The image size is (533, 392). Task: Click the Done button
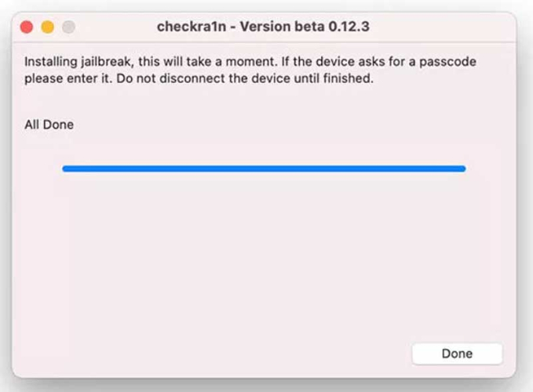456,354
